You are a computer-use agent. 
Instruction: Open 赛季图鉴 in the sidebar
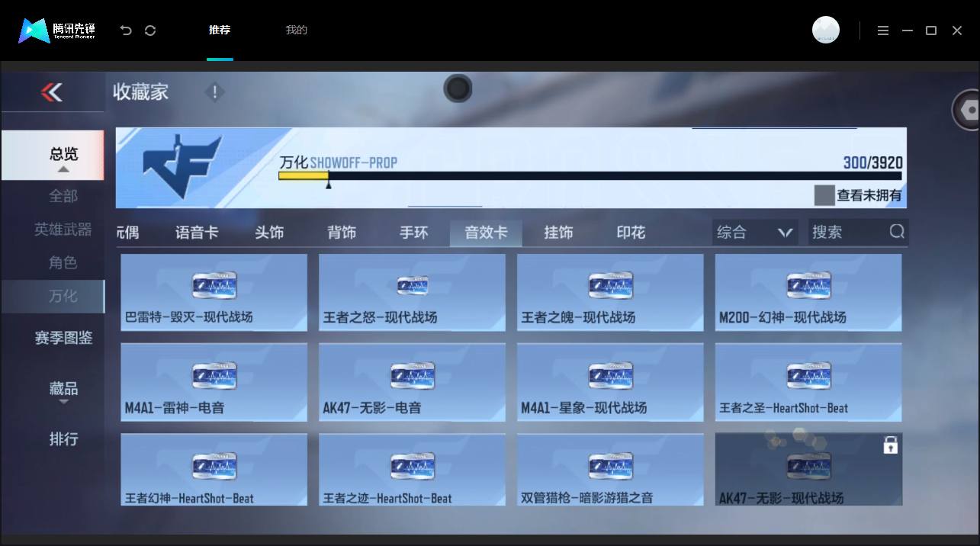pos(63,338)
